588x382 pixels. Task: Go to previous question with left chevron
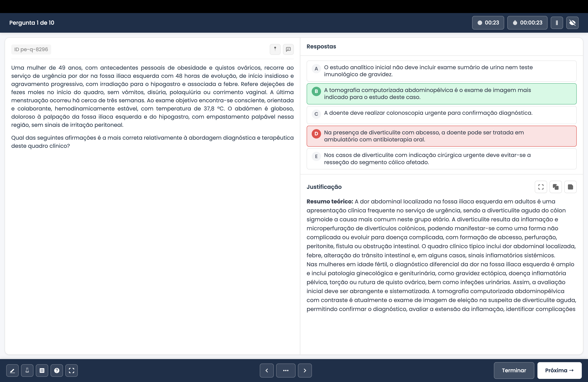(x=267, y=370)
